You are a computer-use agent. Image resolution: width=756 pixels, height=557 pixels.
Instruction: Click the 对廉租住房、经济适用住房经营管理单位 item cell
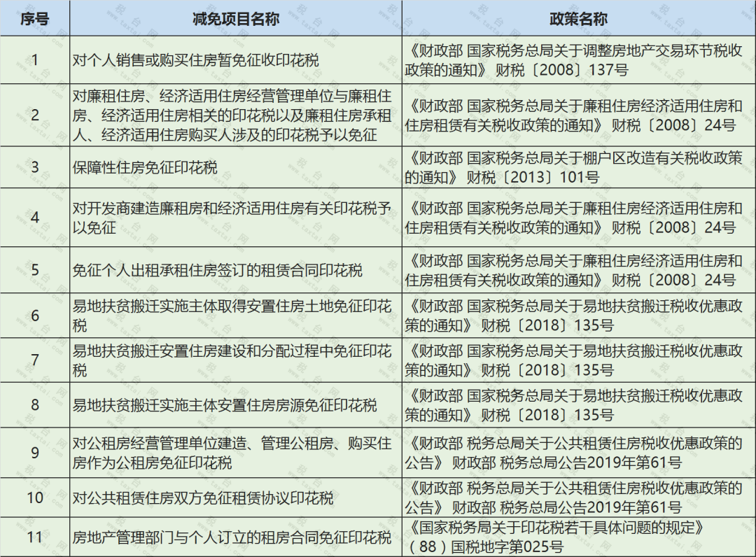(x=236, y=115)
